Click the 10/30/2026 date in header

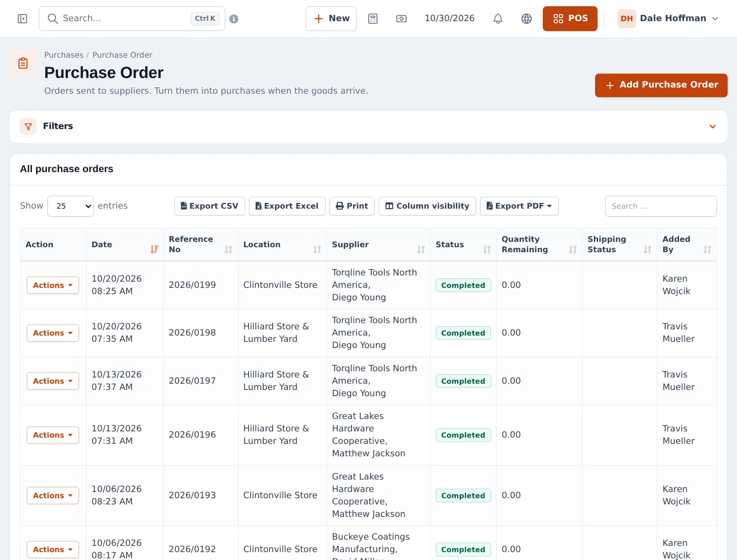[x=449, y=19]
